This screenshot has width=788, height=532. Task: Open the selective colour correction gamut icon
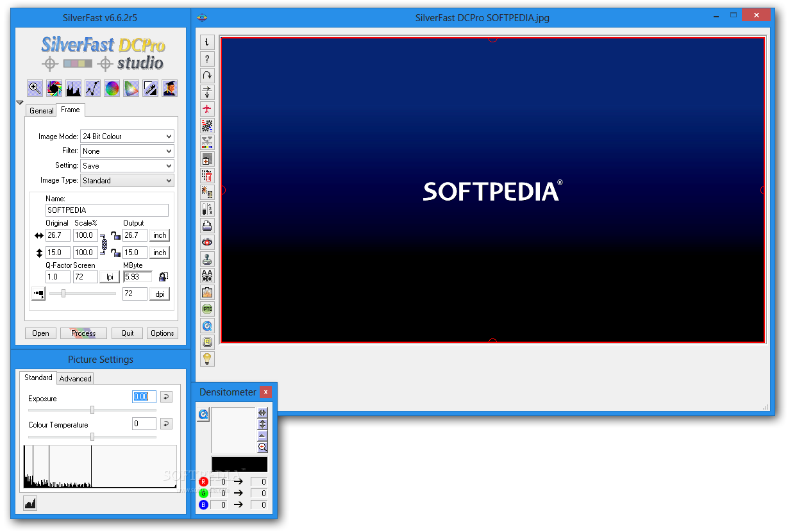131,88
